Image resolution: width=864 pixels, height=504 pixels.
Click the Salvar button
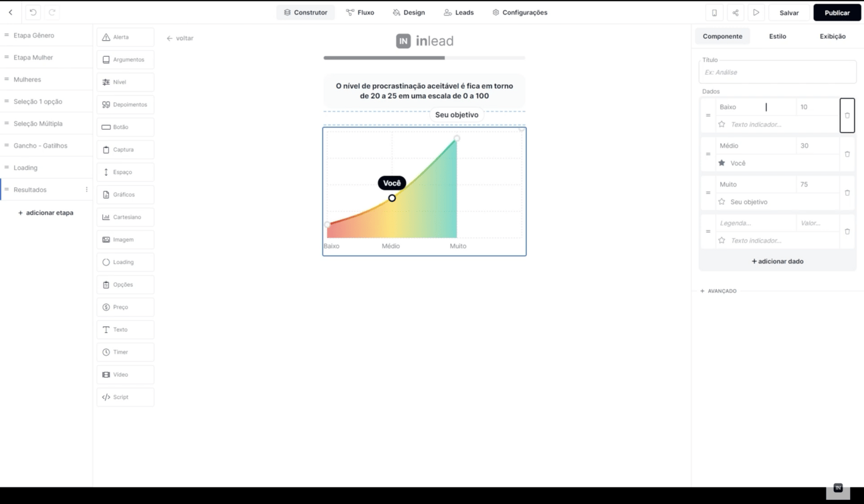coord(789,13)
